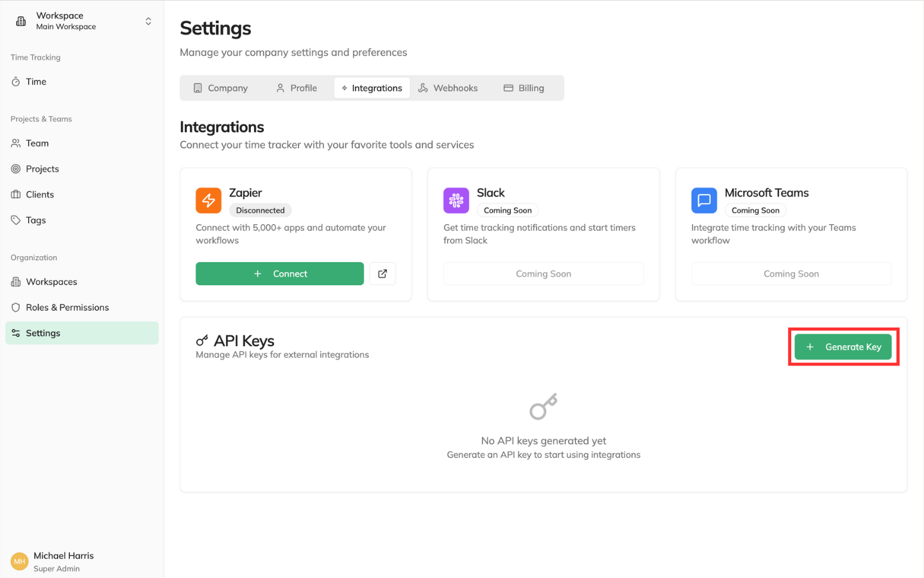This screenshot has height=578, width=924.
Task: Generate a new API key
Action: pyautogui.click(x=843, y=346)
